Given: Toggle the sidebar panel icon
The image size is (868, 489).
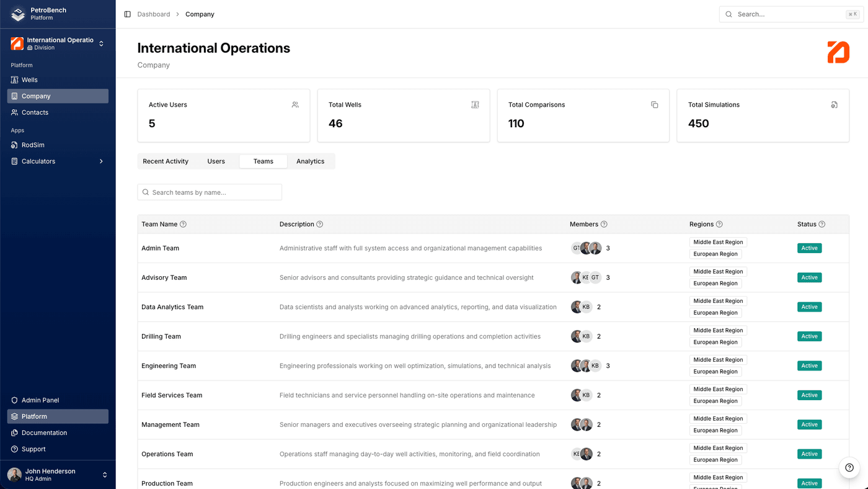Looking at the screenshot, I should pos(128,14).
